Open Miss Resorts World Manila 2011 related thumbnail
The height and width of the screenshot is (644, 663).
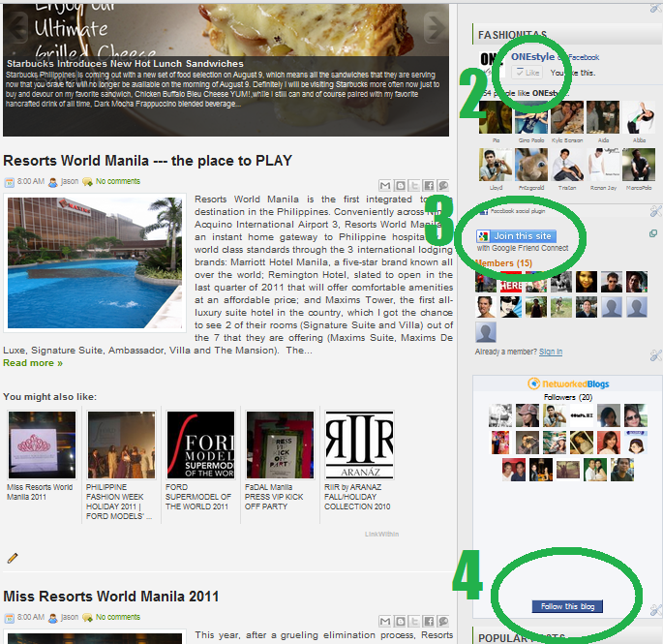[42, 445]
